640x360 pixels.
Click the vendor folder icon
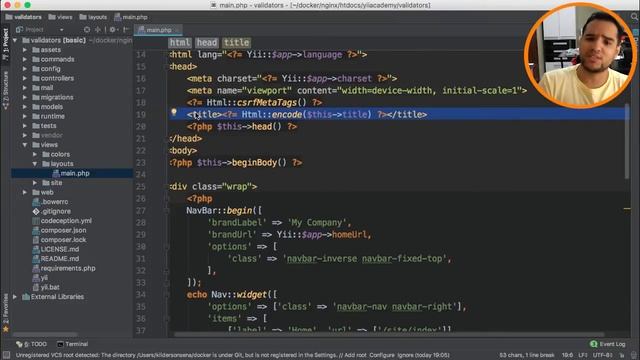(x=36, y=136)
